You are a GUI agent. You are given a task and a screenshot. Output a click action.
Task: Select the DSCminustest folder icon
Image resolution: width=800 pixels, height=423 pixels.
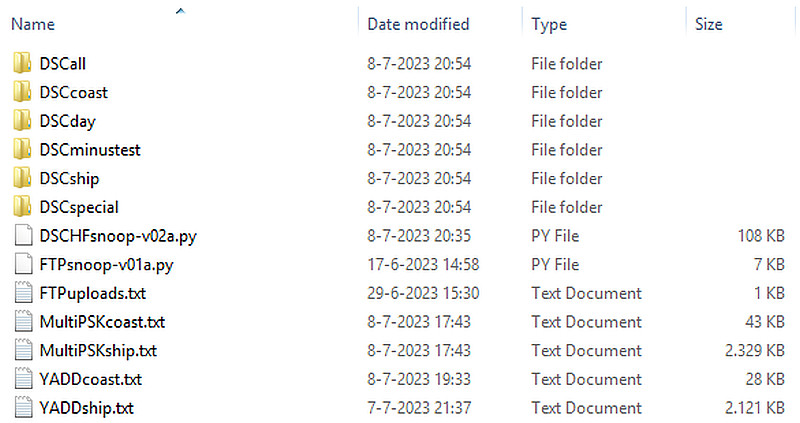click(x=24, y=150)
